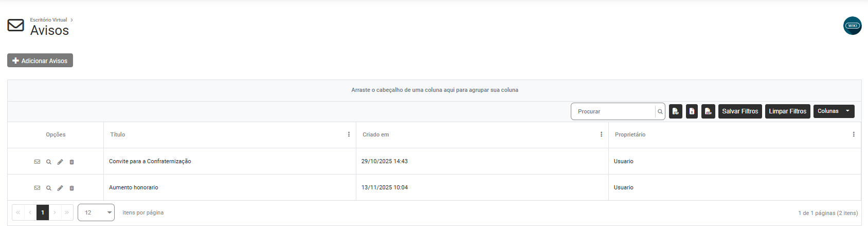
Task: Open the Wiki help icon
Action: pos(852,26)
